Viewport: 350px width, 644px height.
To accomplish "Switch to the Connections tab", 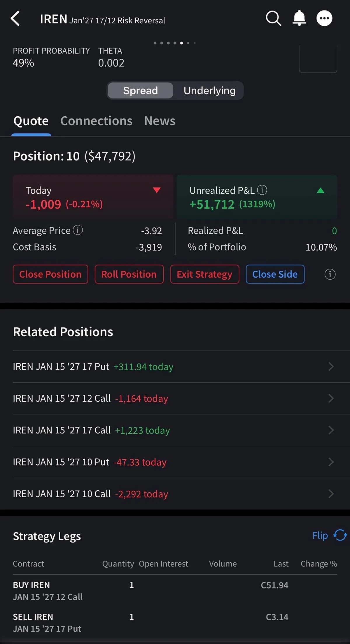I will coord(96,121).
